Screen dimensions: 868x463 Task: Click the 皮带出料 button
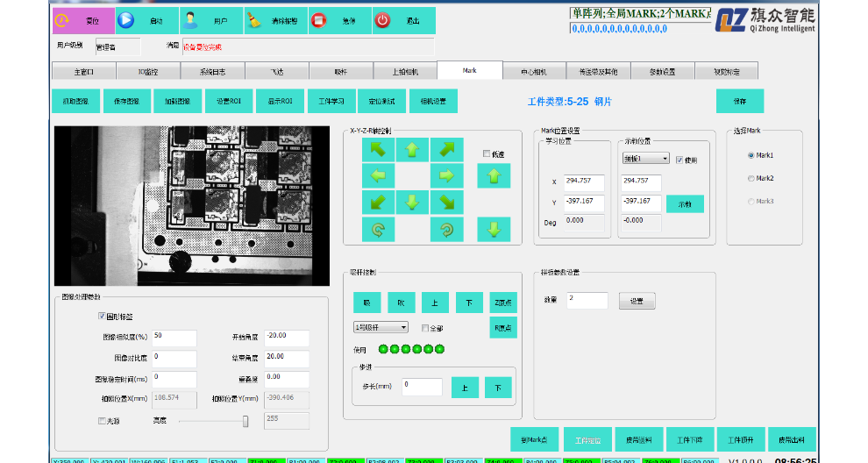[792, 439]
